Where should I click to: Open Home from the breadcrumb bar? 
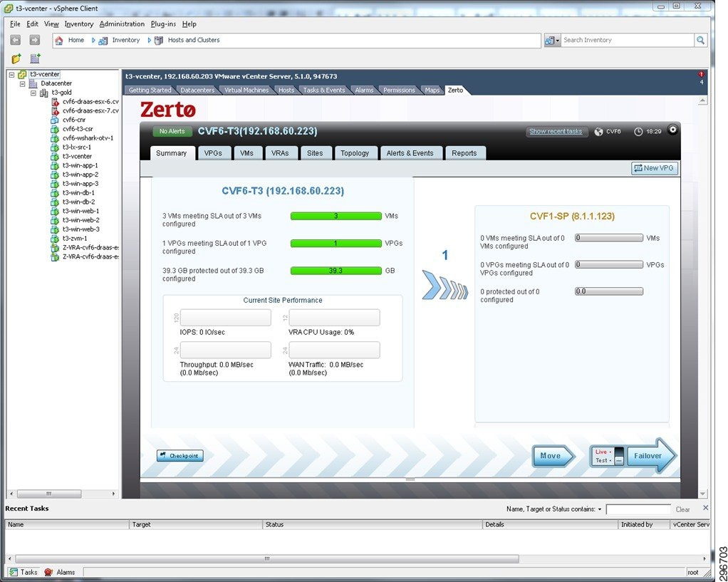pos(76,40)
